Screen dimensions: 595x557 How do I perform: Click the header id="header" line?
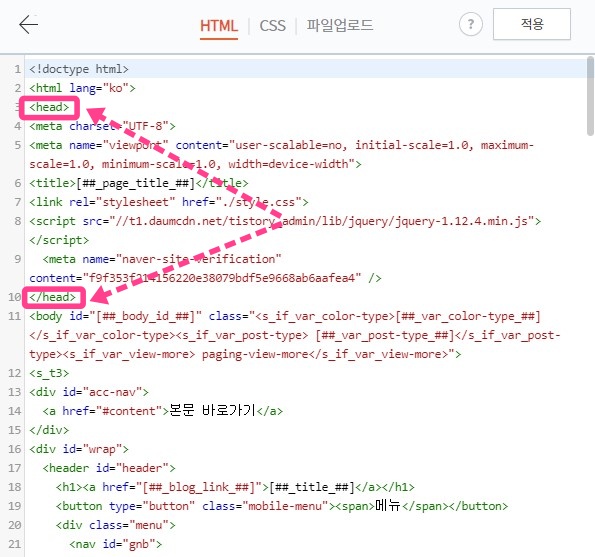[x=109, y=468]
